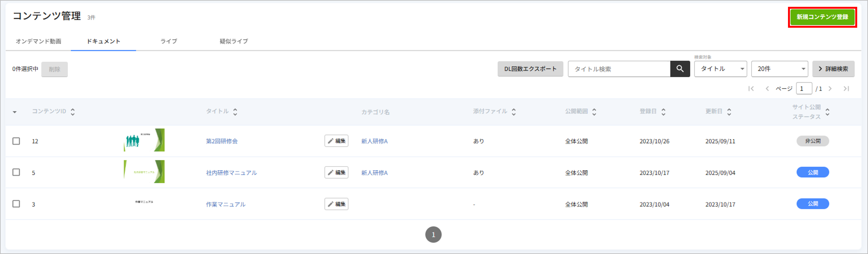868x254 pixels.
Task: Open 新人研修A category in 社内研修マニュアル row
Action: tap(374, 173)
